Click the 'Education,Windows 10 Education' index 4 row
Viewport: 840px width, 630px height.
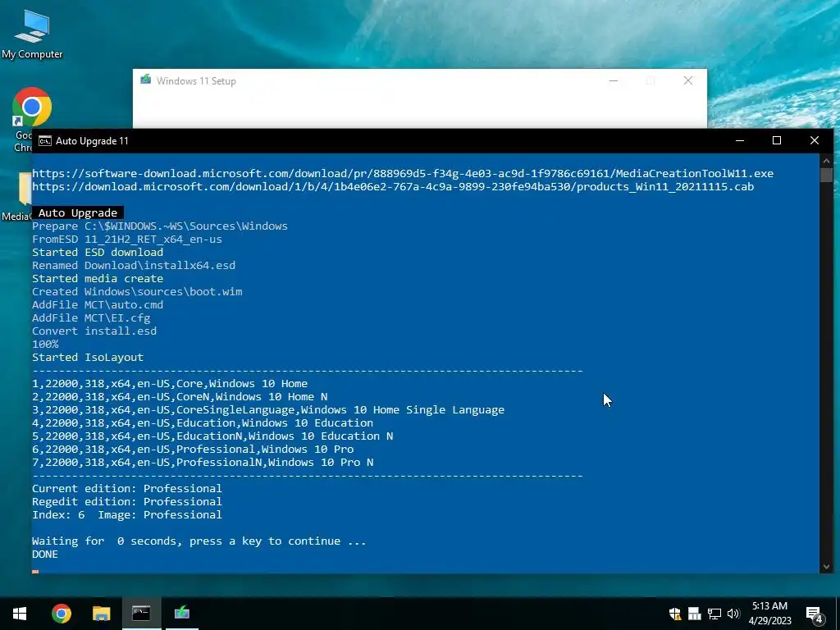(x=203, y=422)
